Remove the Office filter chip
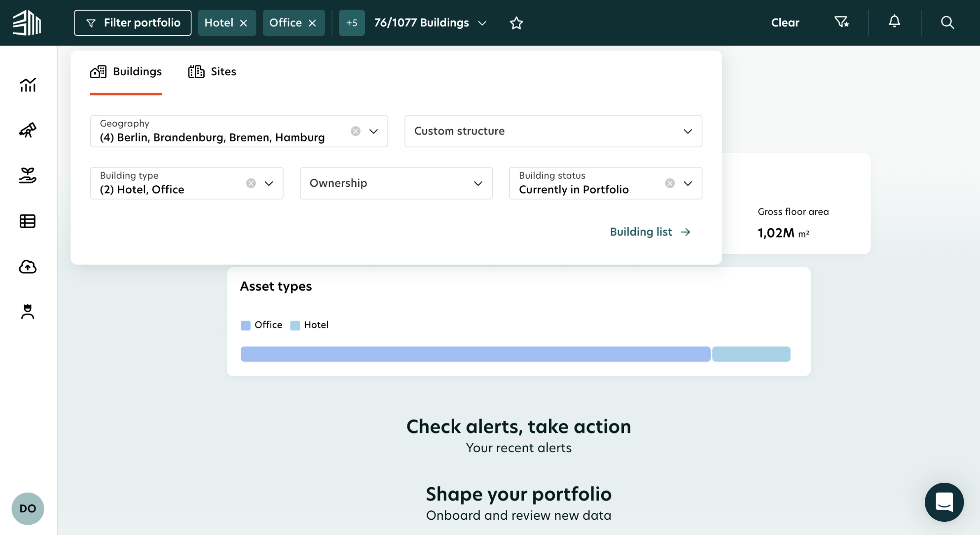The height and width of the screenshot is (535, 980). (x=313, y=23)
